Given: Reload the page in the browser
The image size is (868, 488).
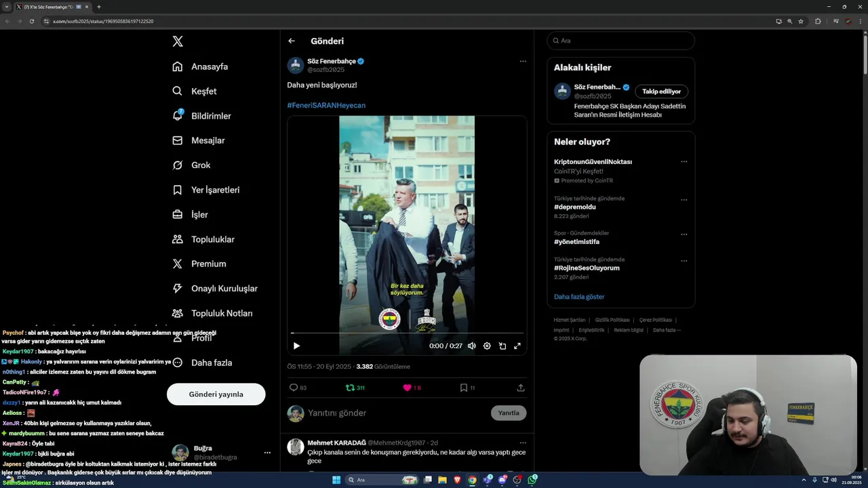Looking at the screenshot, I should tap(32, 21).
